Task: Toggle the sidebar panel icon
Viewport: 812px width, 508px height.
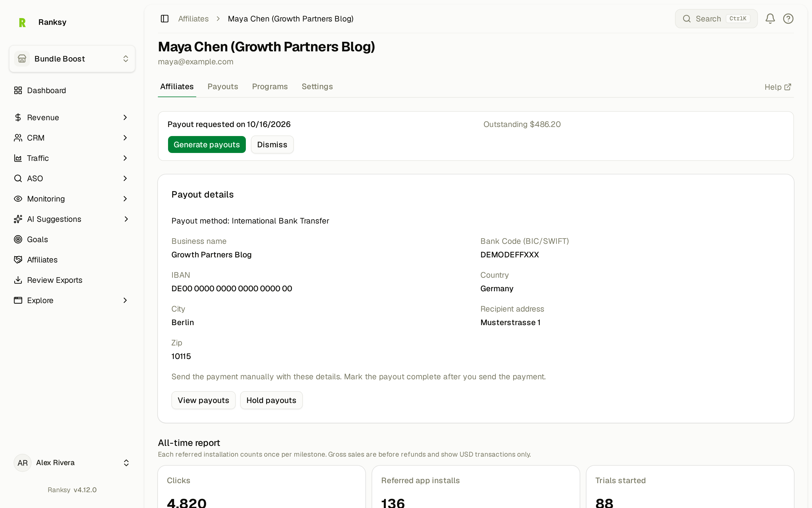Action: (x=164, y=18)
